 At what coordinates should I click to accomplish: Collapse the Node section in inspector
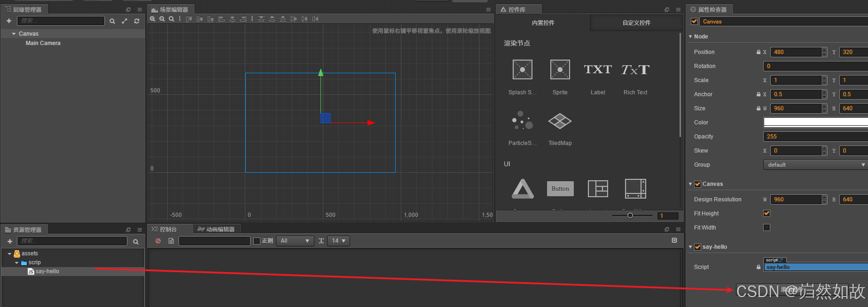690,37
